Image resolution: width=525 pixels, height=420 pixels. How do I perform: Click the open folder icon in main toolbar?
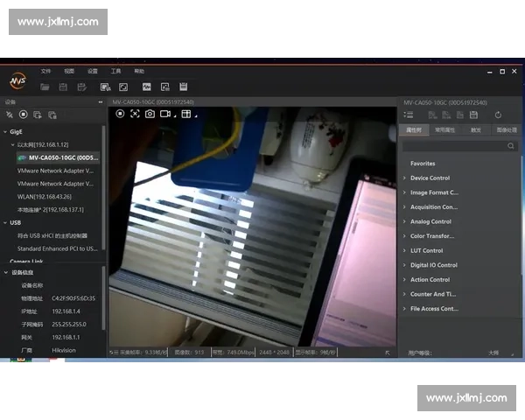(x=45, y=87)
